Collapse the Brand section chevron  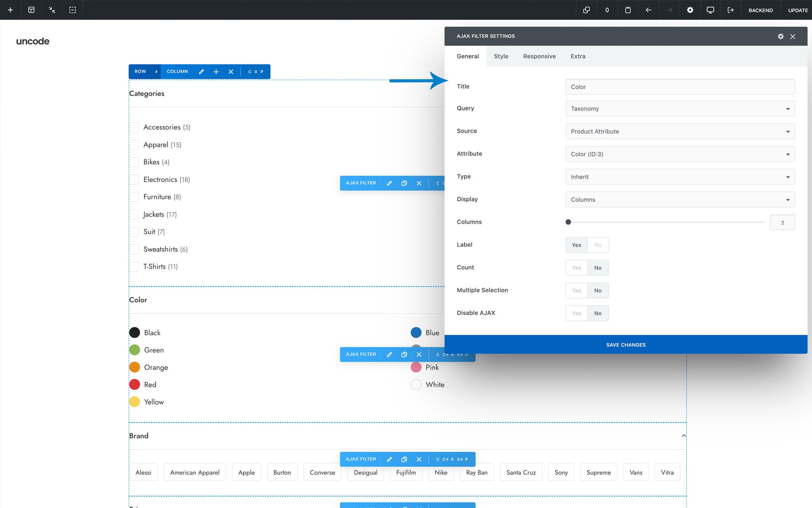click(x=683, y=436)
